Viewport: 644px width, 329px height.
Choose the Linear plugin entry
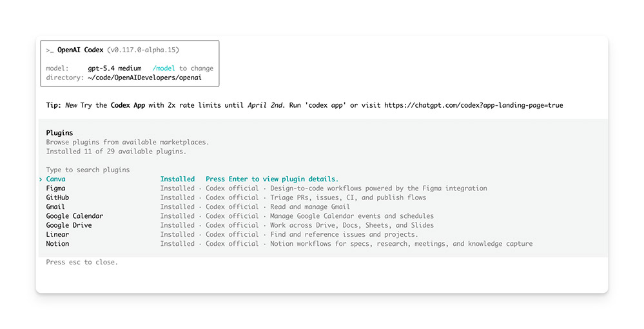point(57,235)
